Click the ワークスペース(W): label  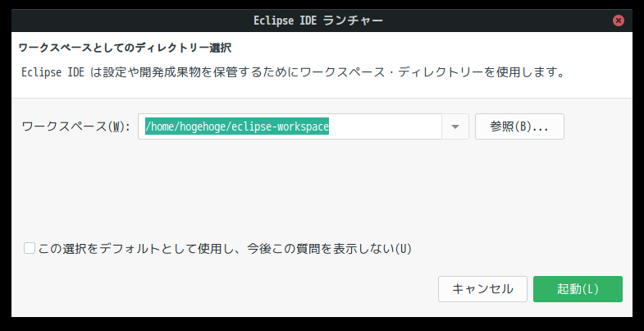(x=76, y=126)
